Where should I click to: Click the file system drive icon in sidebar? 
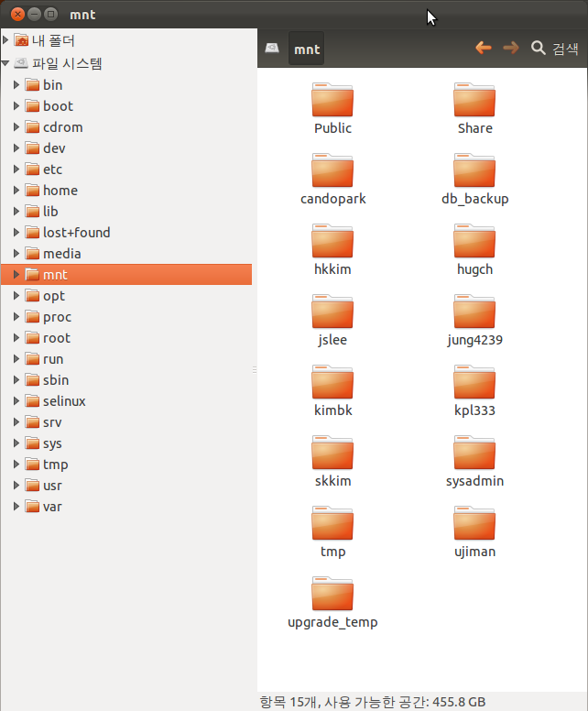coord(21,63)
